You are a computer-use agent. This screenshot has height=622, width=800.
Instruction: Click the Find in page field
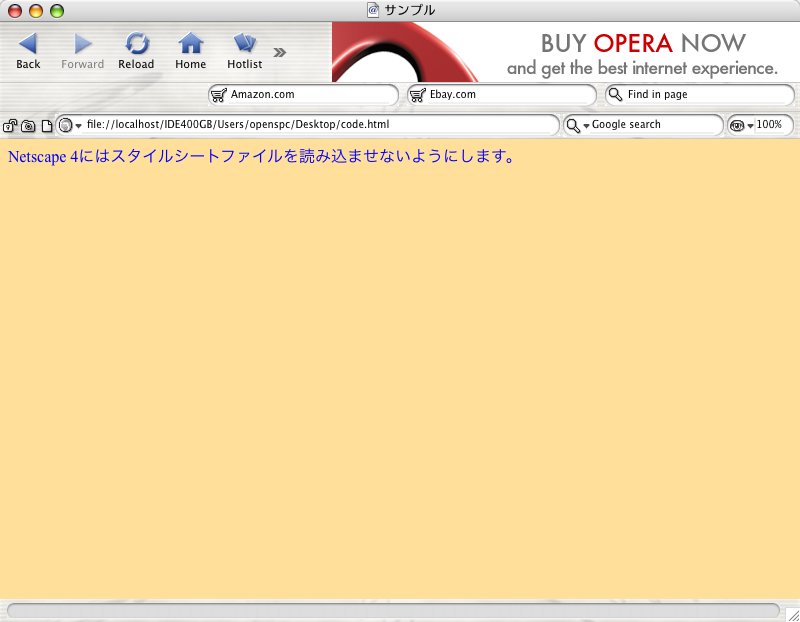click(700, 95)
